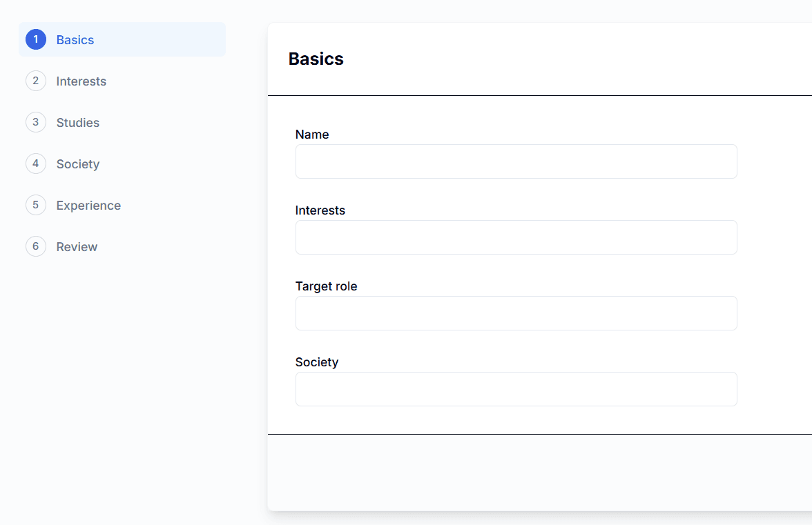Click the step 4 number circle

coord(36,164)
